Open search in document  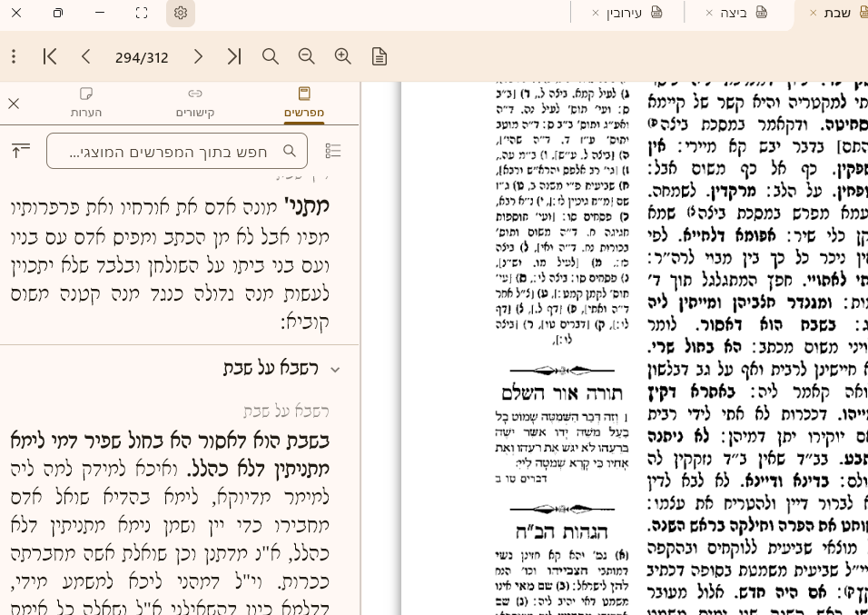coord(271,57)
